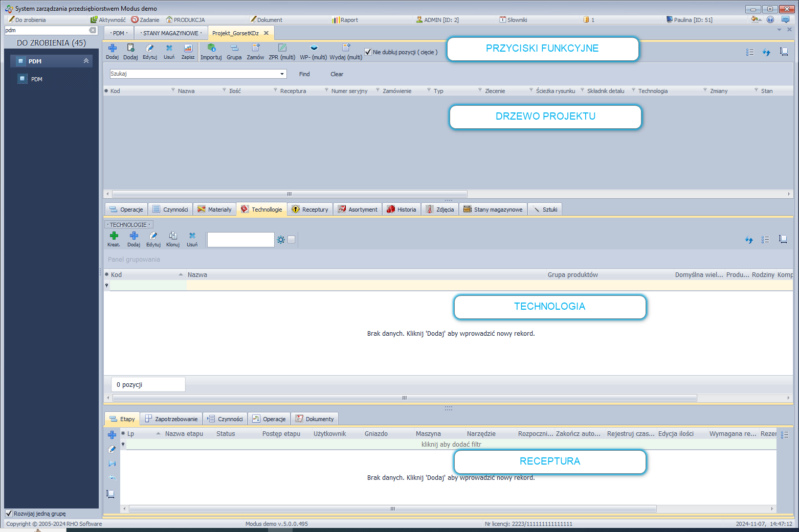Viewport: 799px width, 532px height.
Task: Collapse the PDM group in sidebar
Action: click(86, 61)
